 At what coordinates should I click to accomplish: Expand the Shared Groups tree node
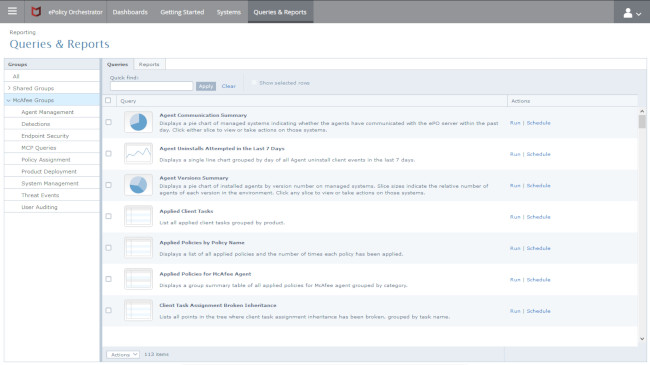(9, 88)
